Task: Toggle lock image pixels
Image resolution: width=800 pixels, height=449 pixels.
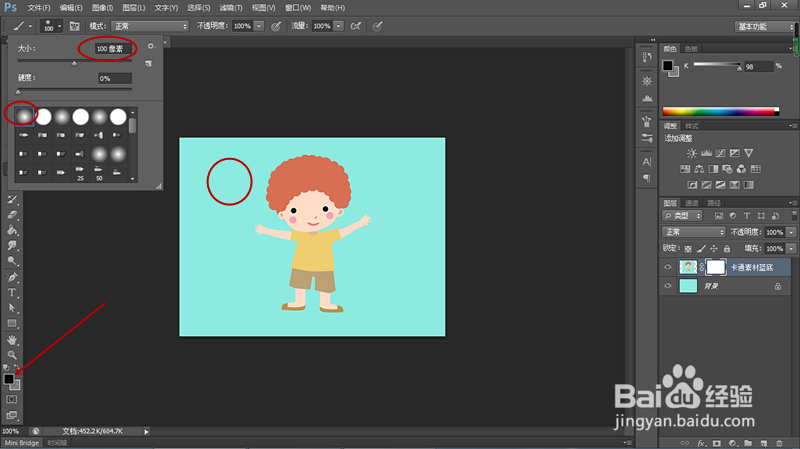Action: [x=701, y=248]
